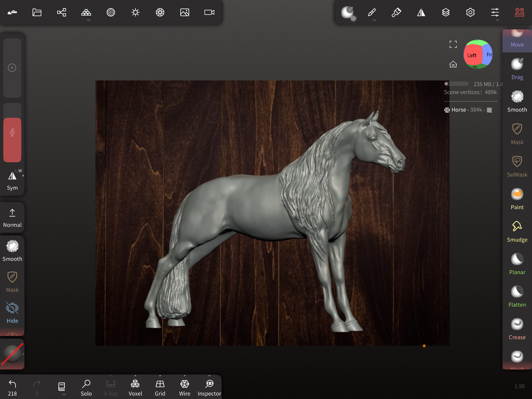Open the files folder icon

pyautogui.click(x=37, y=13)
